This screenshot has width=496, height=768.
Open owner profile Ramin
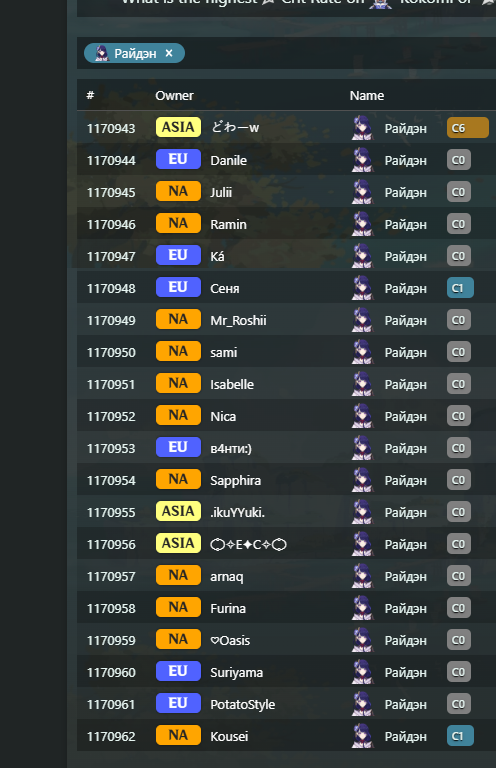point(228,224)
